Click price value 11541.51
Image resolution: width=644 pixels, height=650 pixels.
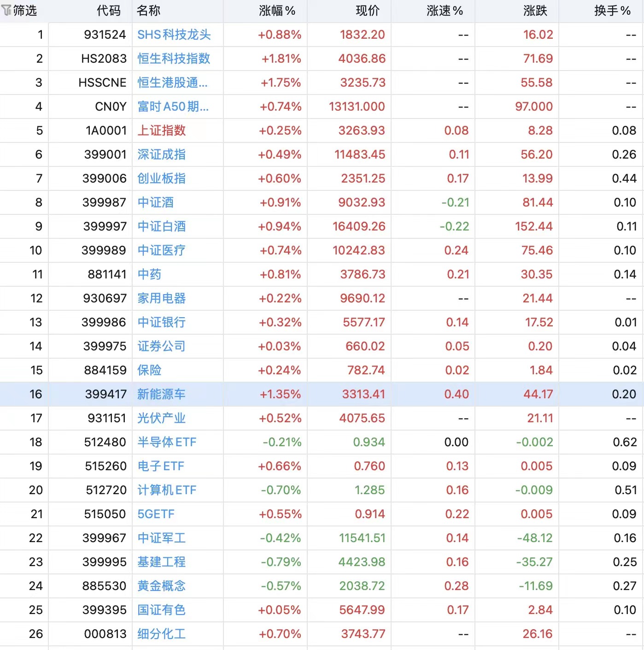tap(362, 538)
